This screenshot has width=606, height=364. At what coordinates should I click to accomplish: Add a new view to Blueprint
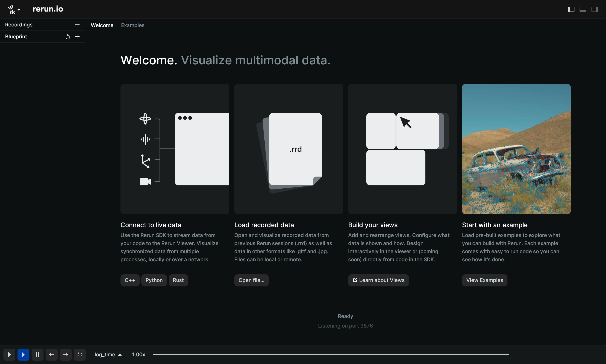77,36
